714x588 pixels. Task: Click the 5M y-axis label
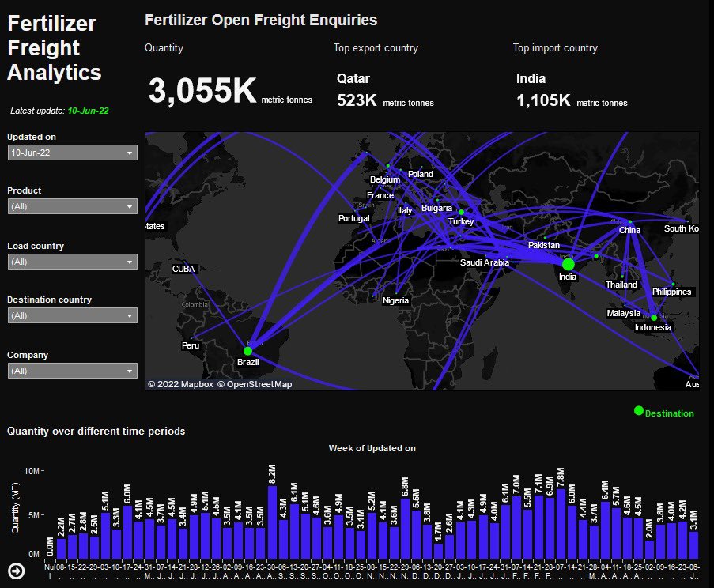coord(34,515)
